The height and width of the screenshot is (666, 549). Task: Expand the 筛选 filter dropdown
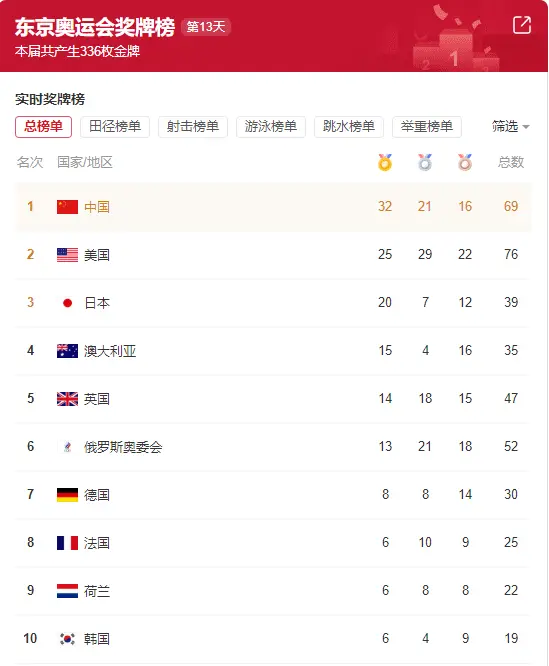pyautogui.click(x=510, y=127)
